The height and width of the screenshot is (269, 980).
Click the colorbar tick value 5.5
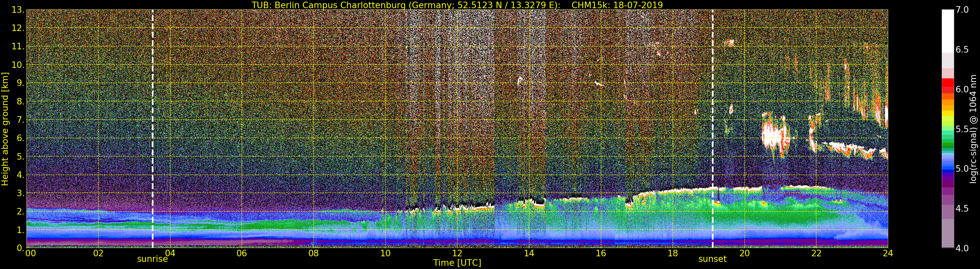point(962,129)
